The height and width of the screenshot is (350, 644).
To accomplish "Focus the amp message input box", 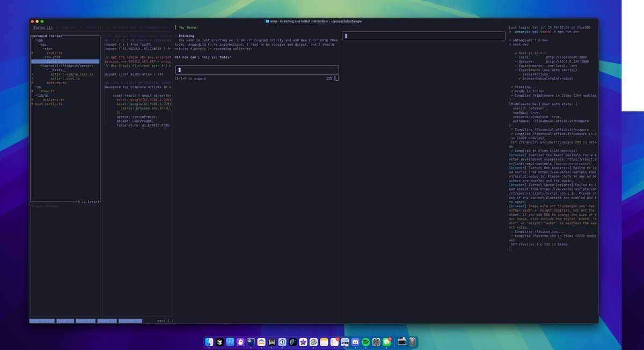I will (257, 70).
